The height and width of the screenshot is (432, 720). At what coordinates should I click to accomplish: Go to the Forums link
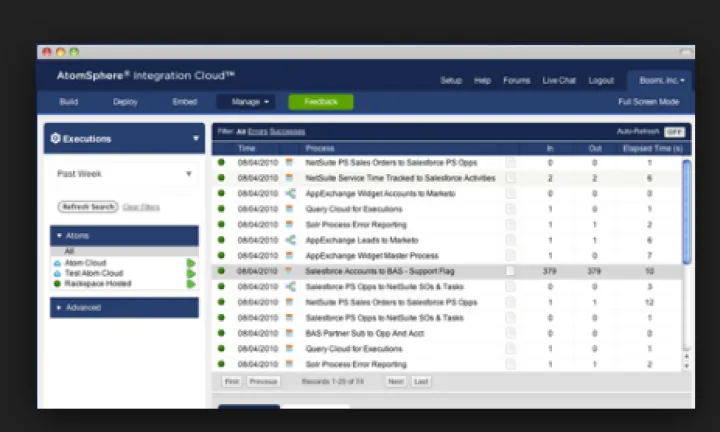click(x=517, y=80)
